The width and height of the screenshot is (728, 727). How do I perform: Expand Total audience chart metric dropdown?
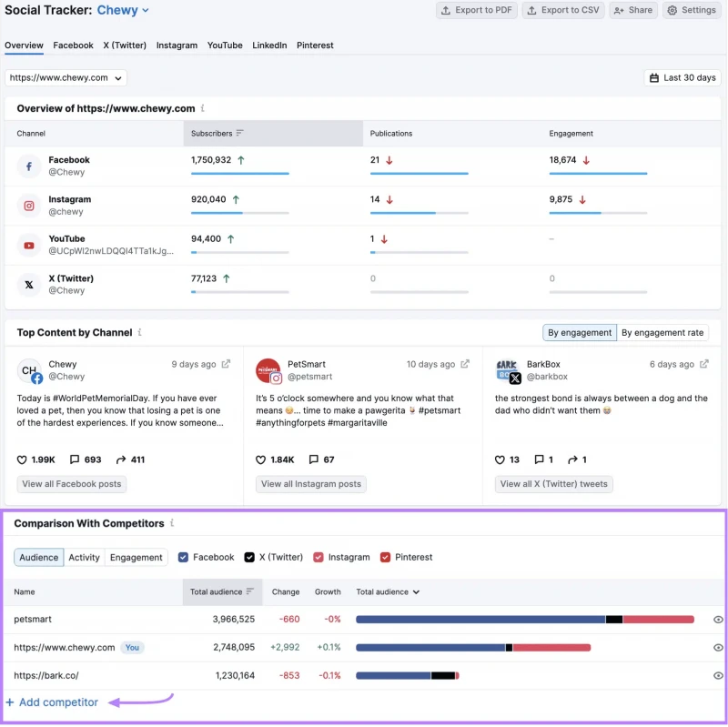click(388, 592)
